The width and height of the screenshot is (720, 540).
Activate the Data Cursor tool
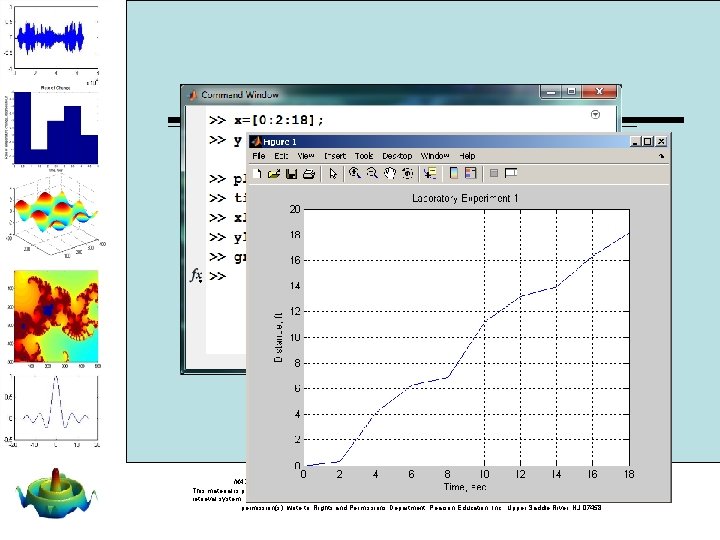tap(430, 173)
